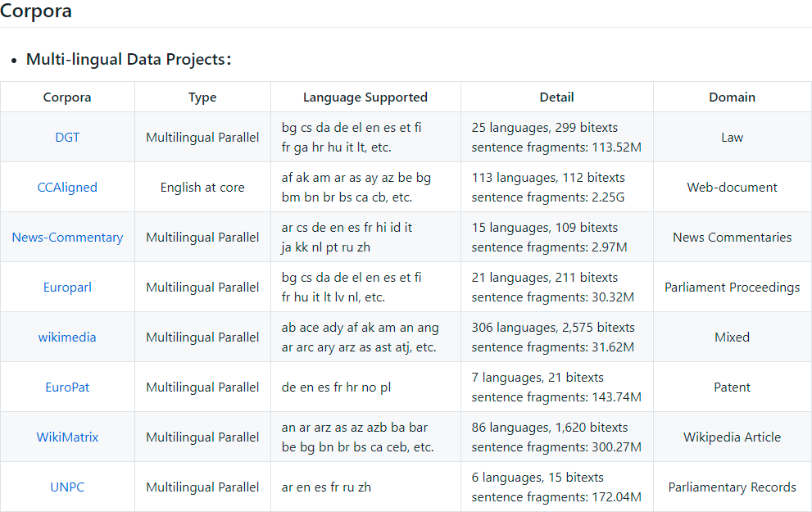Screen dimensions: 812x512
Task: Click the Mixed domain cell
Action: tap(733, 337)
